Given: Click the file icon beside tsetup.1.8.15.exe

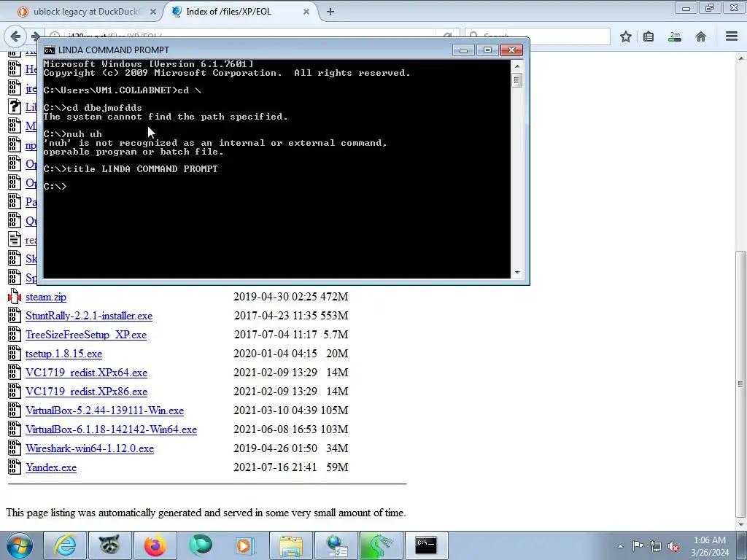Looking at the screenshot, I should point(15,354).
